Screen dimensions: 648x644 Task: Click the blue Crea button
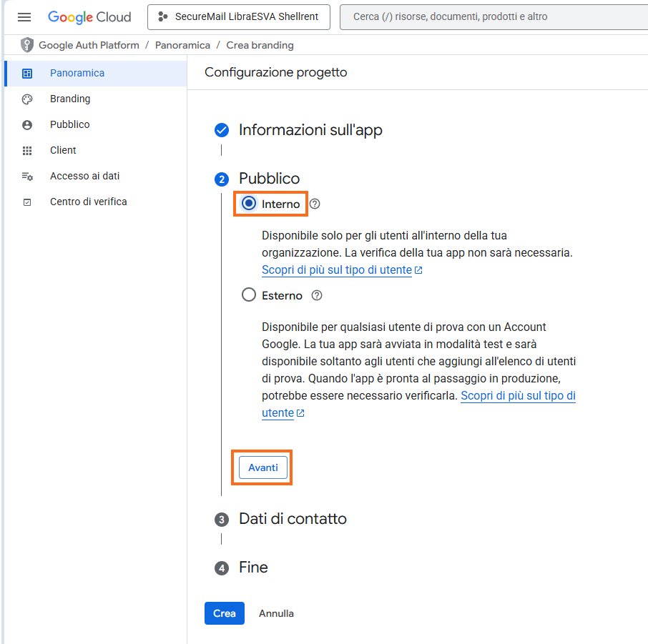[224, 613]
